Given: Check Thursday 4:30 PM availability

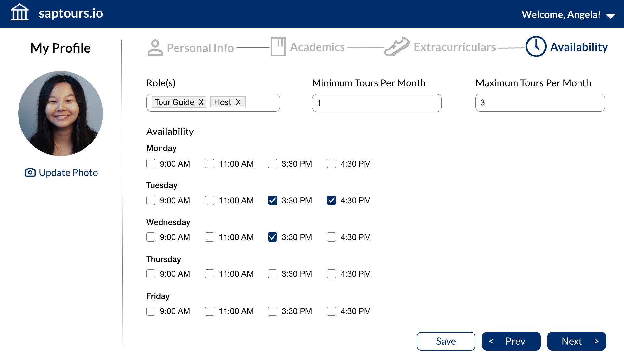Looking at the screenshot, I should coord(331,274).
